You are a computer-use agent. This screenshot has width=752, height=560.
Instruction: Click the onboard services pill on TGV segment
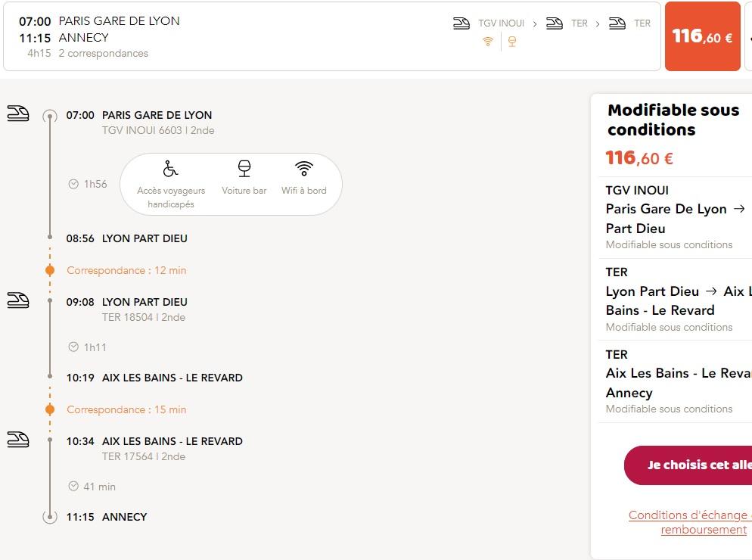[x=232, y=184]
